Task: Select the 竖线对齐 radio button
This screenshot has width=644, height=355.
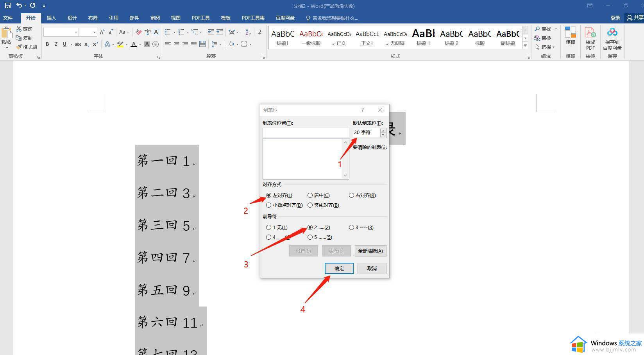Action: [x=310, y=205]
